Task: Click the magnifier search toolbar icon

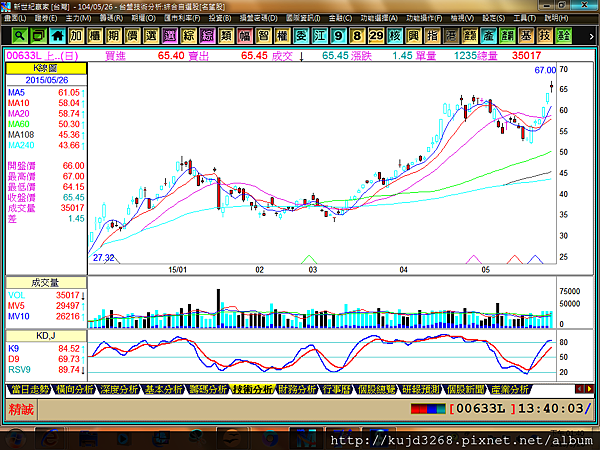Action: [20, 36]
